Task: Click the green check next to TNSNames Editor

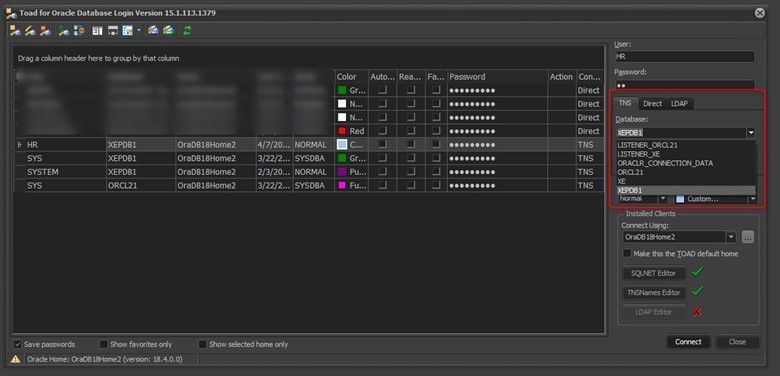Action: pyautogui.click(x=698, y=291)
